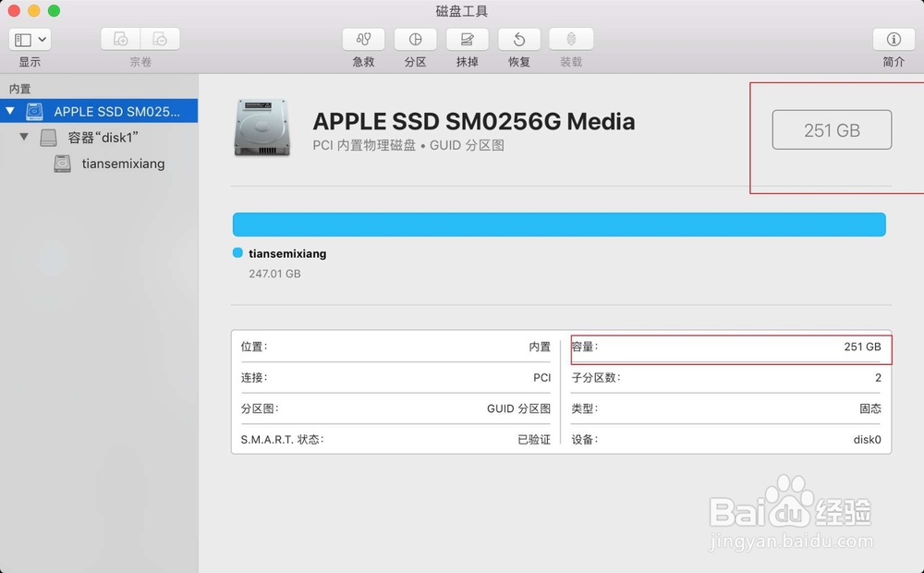Click the 设备 value disk0
Screen dimensions: 924x573
pyautogui.click(x=868, y=439)
